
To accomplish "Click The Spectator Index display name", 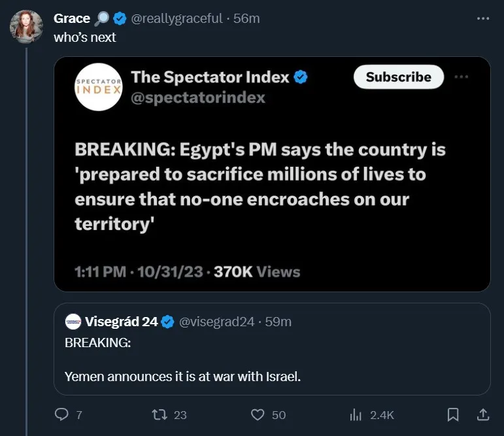I will 210,77.
